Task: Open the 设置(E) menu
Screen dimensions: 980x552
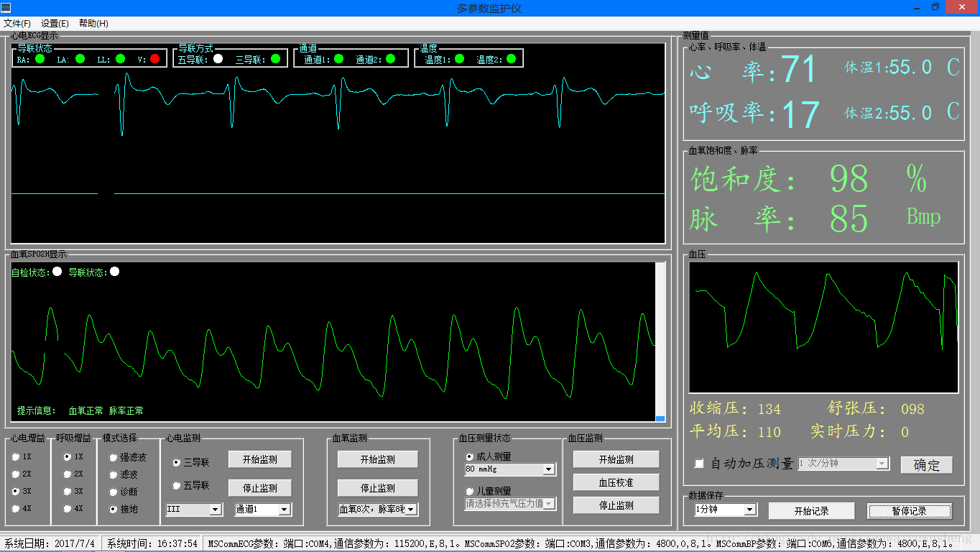Action: click(55, 23)
